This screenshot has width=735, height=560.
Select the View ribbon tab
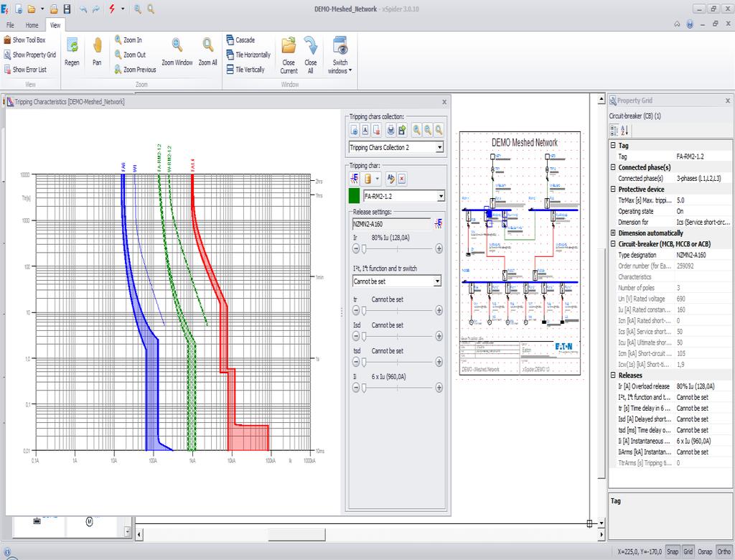55,25
